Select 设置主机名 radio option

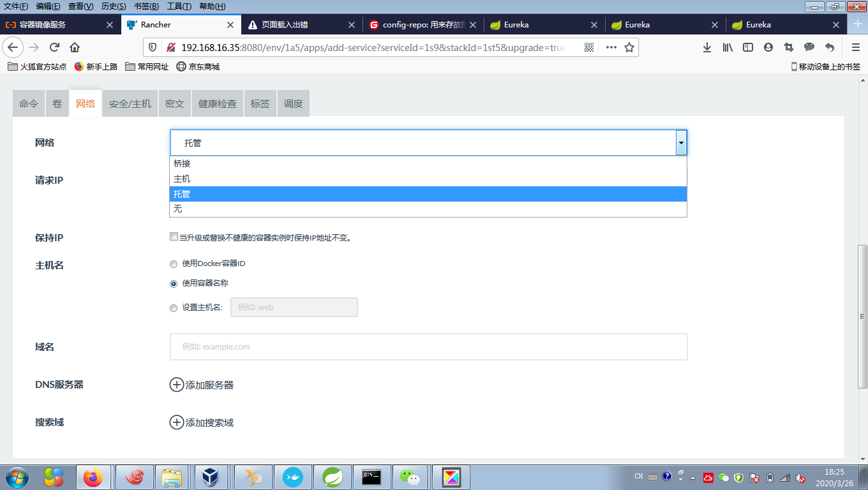pos(174,308)
